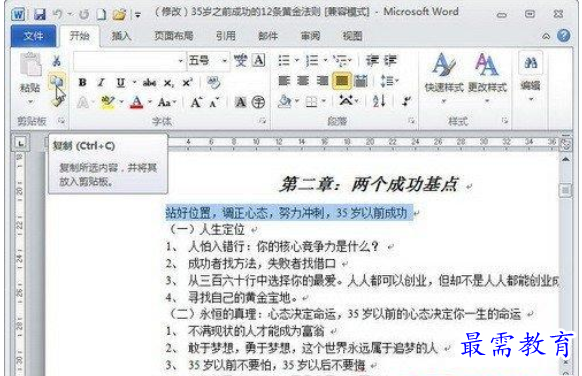Save the document from the quick access toolbar
Image resolution: width=582 pixels, height=376 pixels.
[39, 14]
